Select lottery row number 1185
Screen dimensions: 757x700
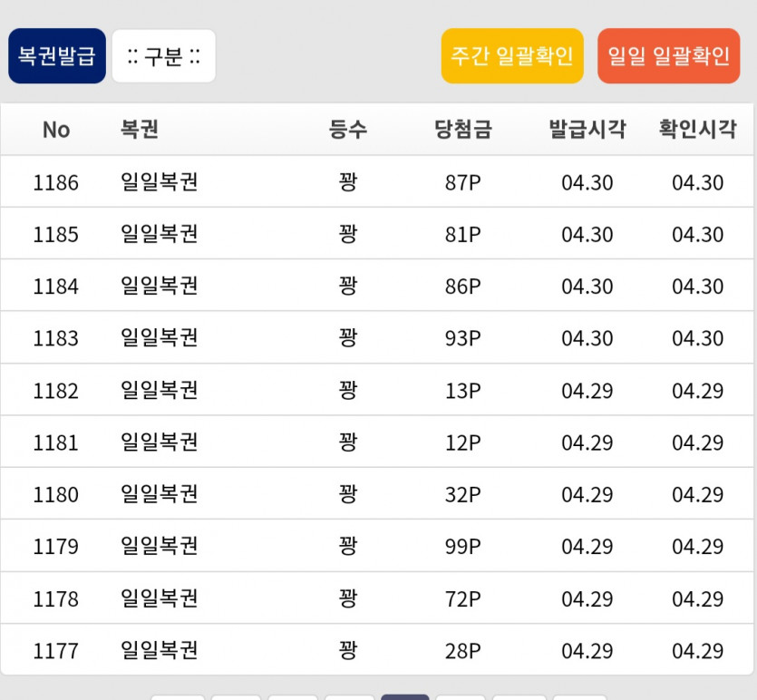point(377,234)
